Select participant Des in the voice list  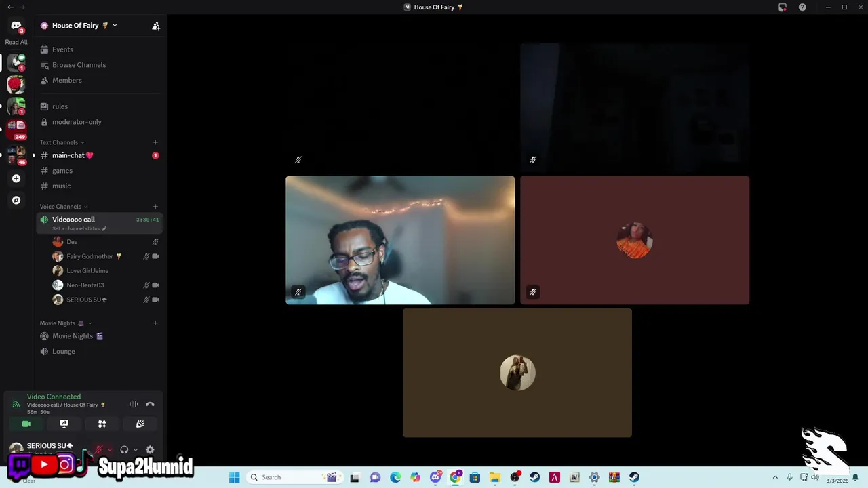pos(106,242)
